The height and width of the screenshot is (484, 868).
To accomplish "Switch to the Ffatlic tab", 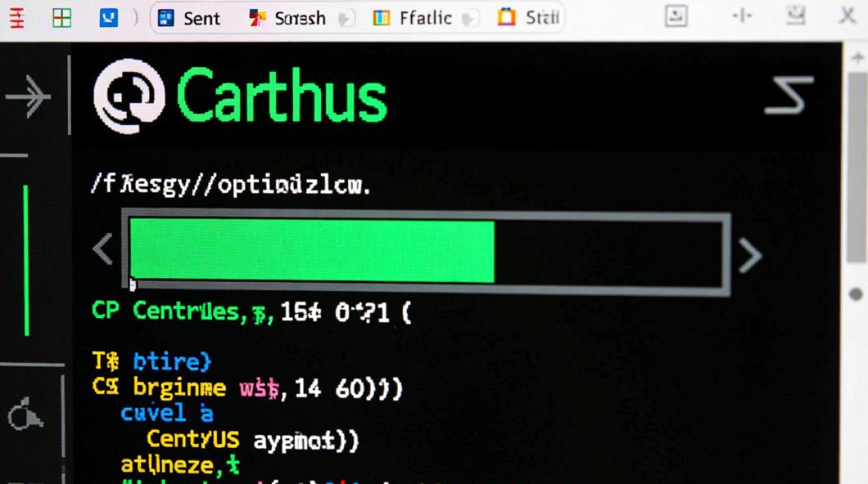I will (413, 17).
